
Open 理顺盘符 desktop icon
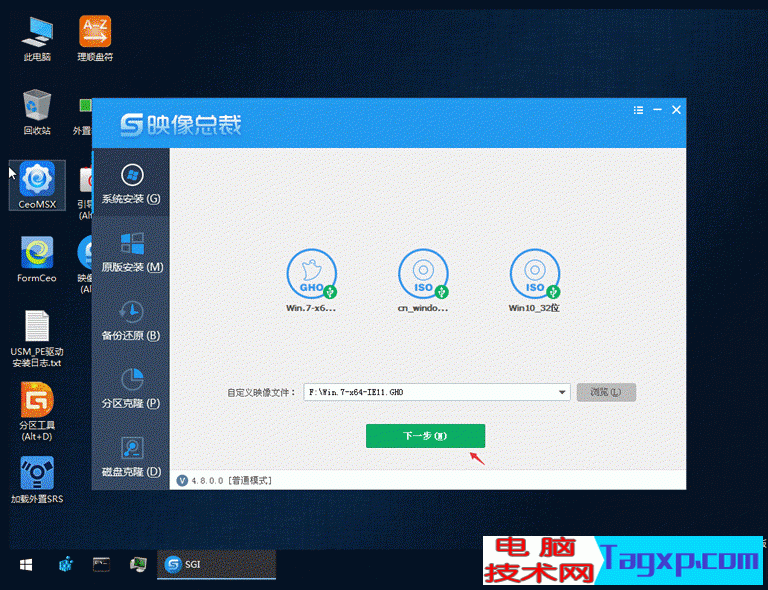point(95,39)
